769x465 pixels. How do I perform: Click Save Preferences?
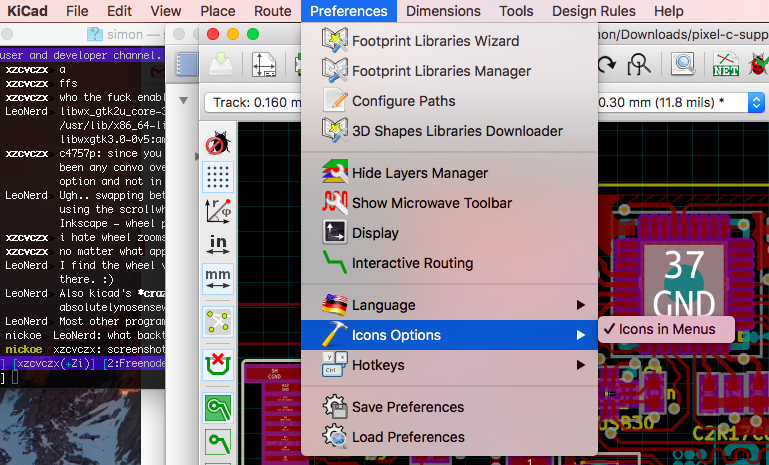click(407, 407)
